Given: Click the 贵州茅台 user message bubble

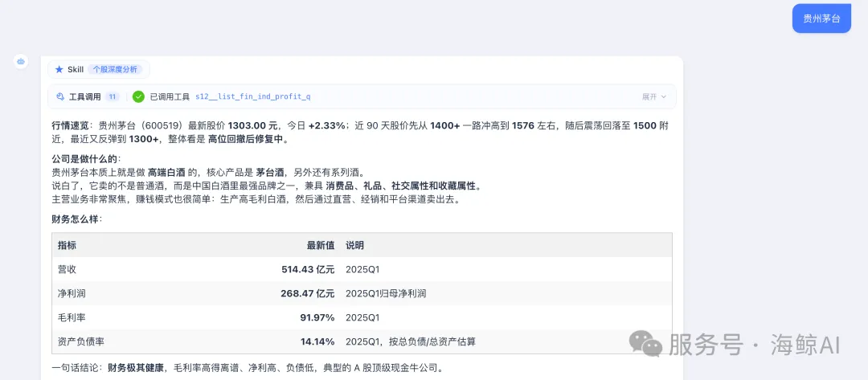Looking at the screenshot, I should 821,18.
